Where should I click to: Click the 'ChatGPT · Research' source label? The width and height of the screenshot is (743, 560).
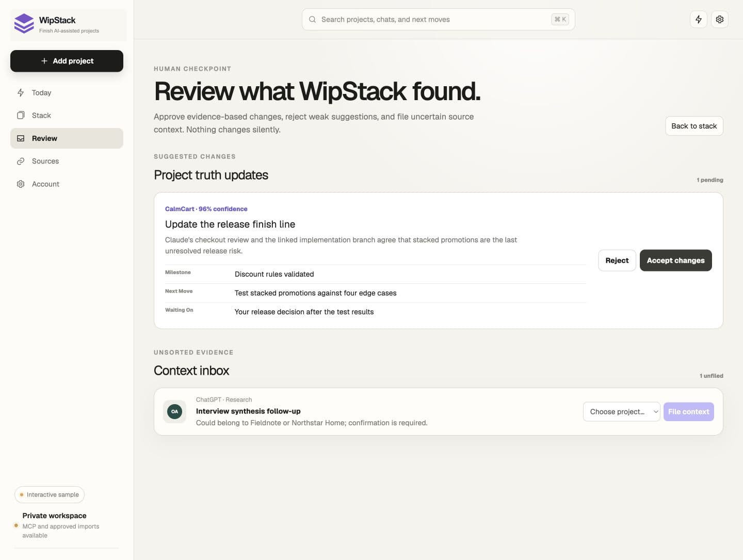tap(224, 400)
